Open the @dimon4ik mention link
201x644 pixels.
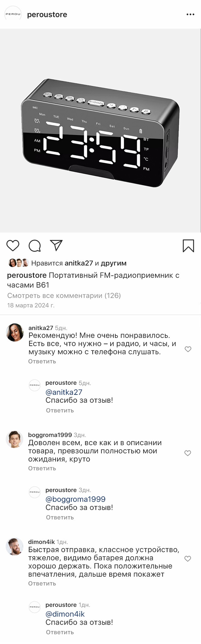tap(65, 614)
